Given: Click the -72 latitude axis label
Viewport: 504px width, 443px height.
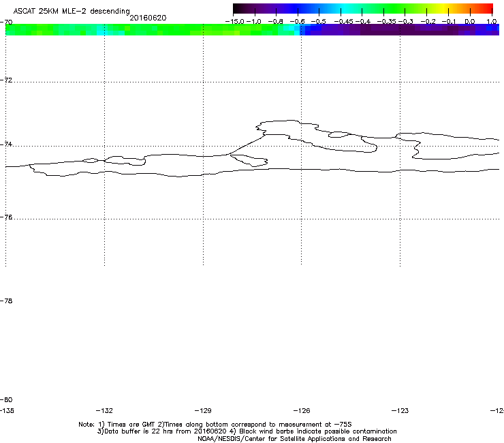Looking at the screenshot, I should pyautogui.click(x=6, y=80).
